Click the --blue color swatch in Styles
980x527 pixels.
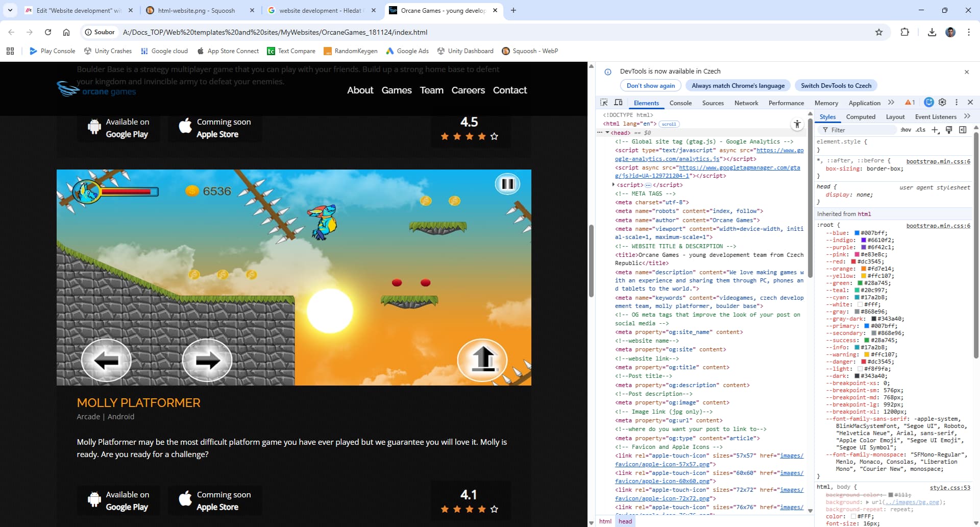pyautogui.click(x=856, y=232)
